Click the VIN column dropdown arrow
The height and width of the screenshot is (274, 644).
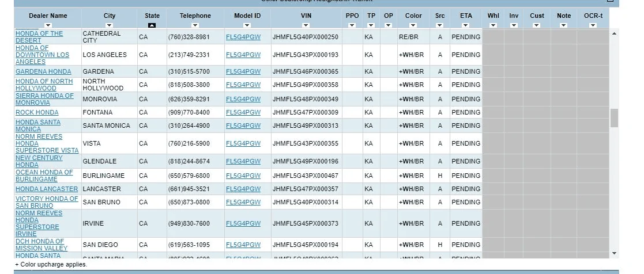pos(306,25)
